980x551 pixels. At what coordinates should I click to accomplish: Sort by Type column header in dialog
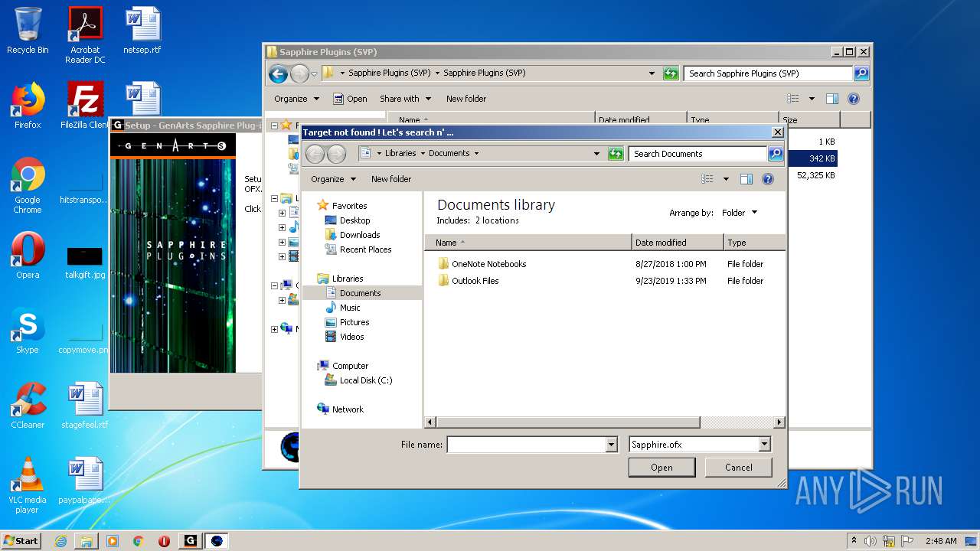(754, 243)
